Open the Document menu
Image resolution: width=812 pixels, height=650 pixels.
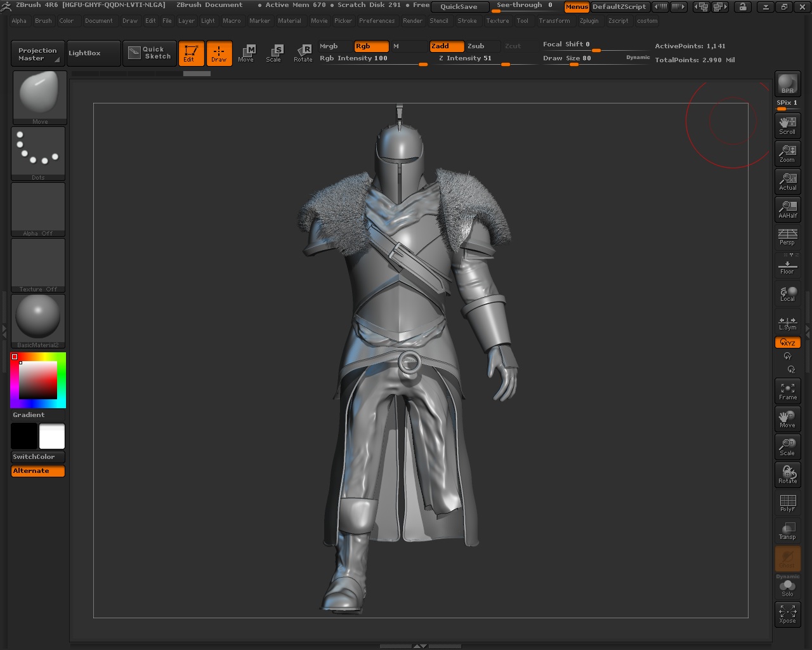pos(99,21)
